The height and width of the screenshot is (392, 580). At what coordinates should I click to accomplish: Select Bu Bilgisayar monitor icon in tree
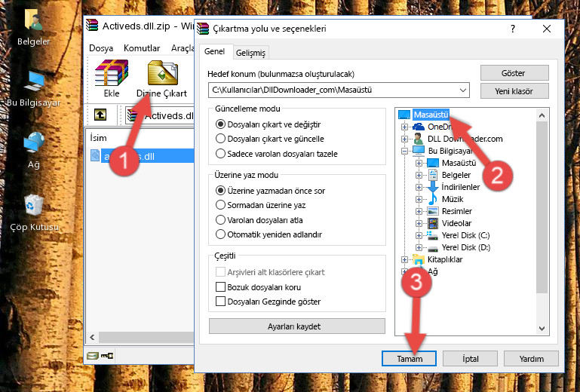(x=419, y=151)
